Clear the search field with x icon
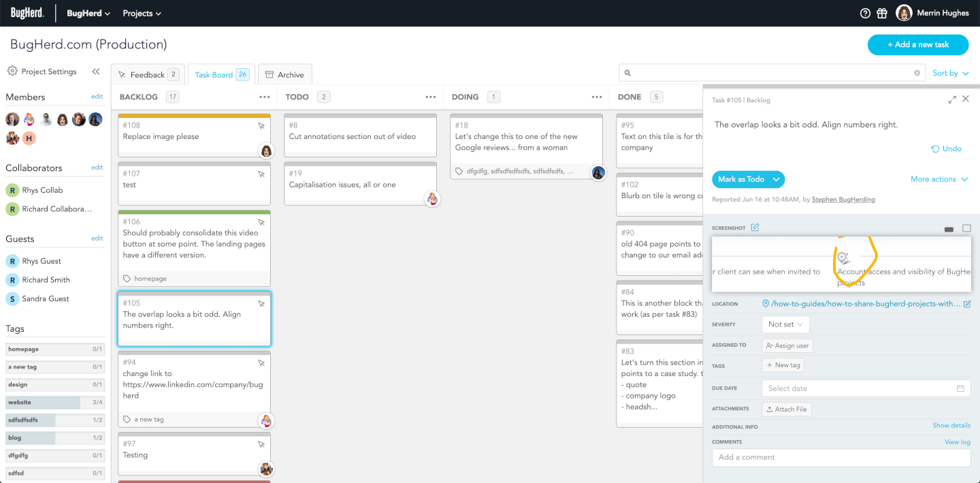 point(917,73)
